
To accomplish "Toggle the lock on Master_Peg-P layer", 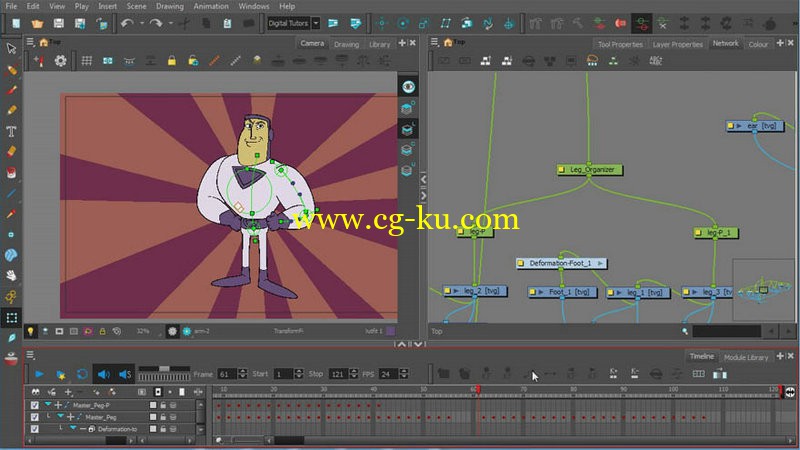I will (x=163, y=405).
